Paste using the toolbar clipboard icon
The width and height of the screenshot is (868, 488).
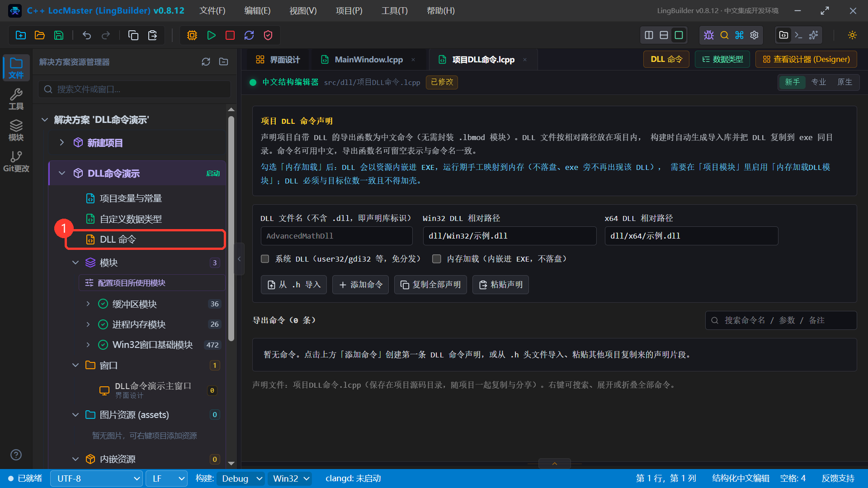click(x=152, y=35)
